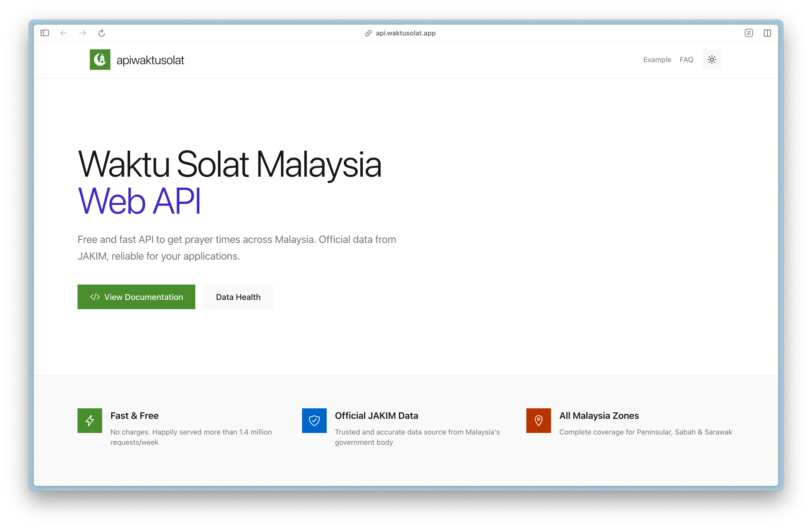This screenshot has width=812, height=529.
Task: Toggle the light/dark theme sun button
Action: [x=712, y=60]
